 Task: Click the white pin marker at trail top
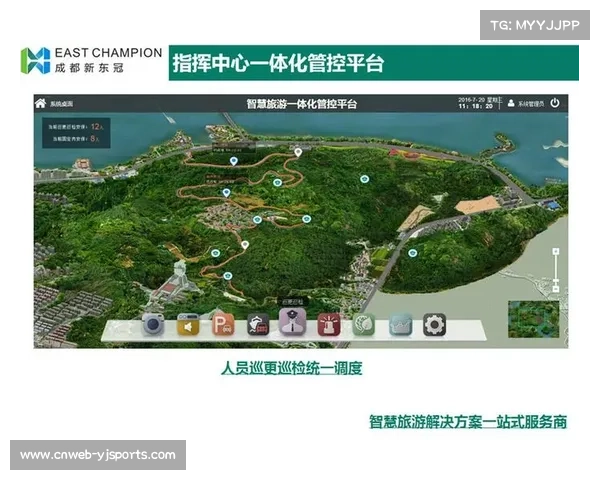click(x=298, y=152)
